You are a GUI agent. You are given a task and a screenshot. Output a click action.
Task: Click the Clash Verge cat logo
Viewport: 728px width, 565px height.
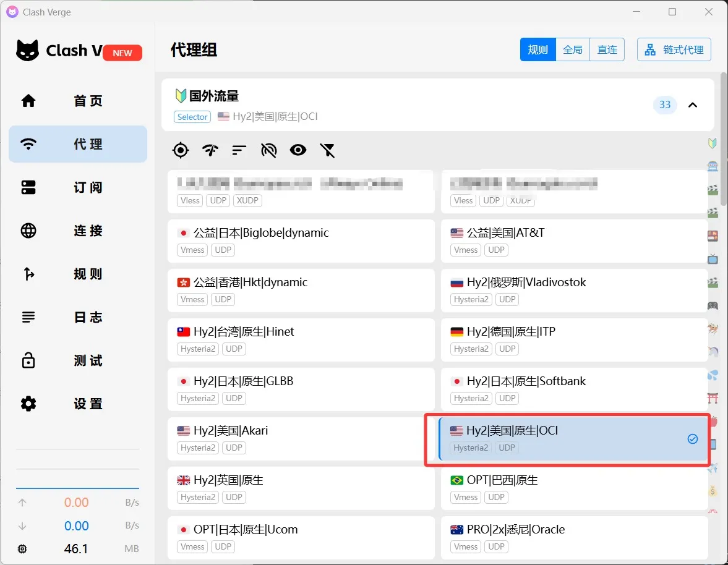tap(27, 50)
